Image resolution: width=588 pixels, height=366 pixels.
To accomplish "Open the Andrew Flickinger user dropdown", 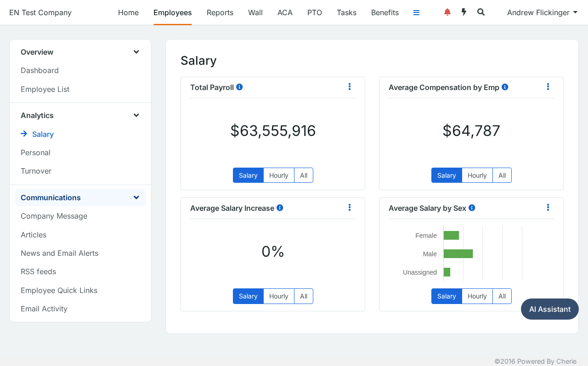I will pos(542,12).
